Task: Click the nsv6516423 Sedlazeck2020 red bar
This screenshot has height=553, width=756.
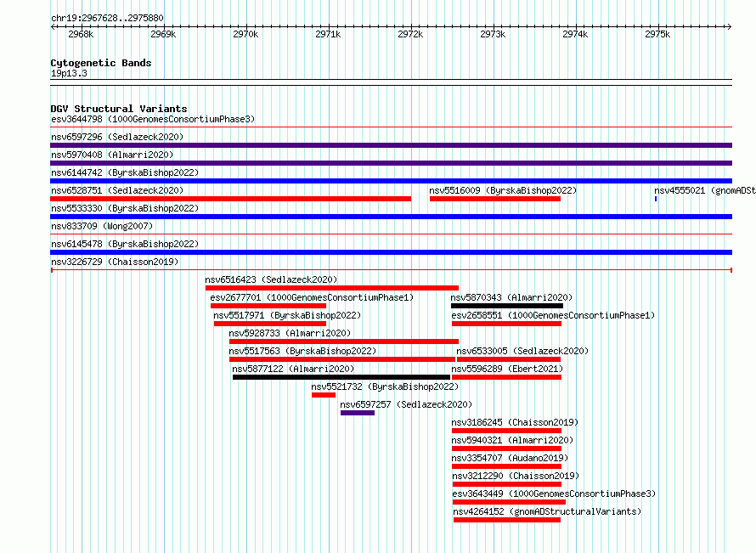Action: [332, 288]
